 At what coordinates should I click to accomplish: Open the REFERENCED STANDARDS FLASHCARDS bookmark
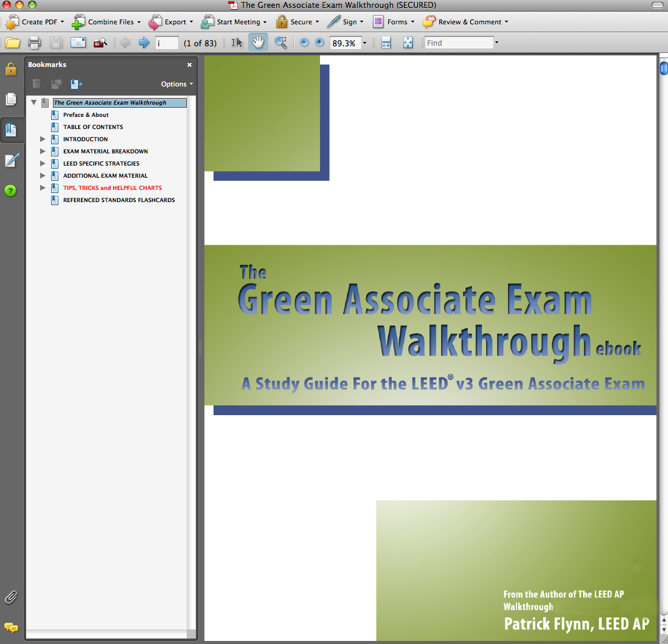pos(119,200)
